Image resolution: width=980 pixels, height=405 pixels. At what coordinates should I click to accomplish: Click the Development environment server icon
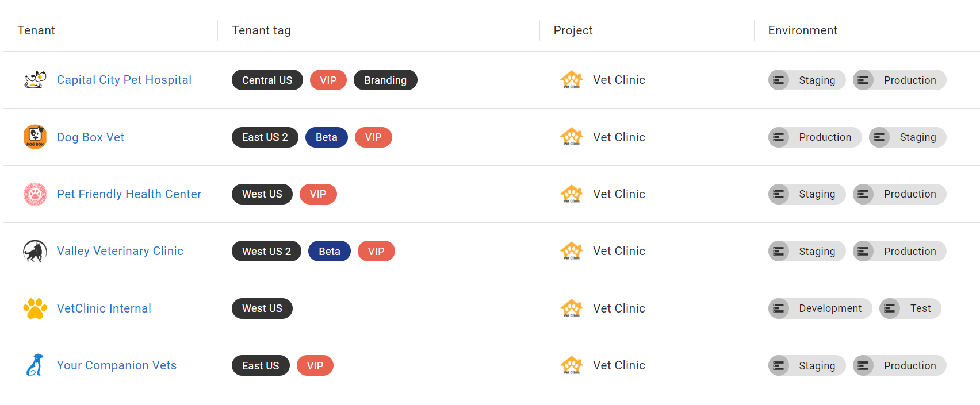click(x=779, y=308)
